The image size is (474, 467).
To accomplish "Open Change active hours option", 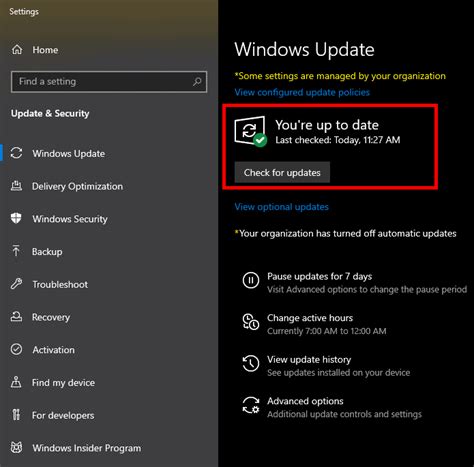I will click(x=310, y=318).
